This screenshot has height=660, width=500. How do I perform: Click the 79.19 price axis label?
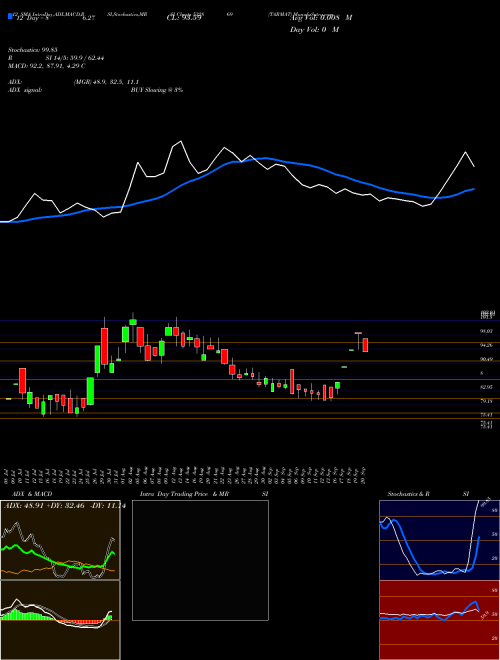pyautogui.click(x=488, y=401)
